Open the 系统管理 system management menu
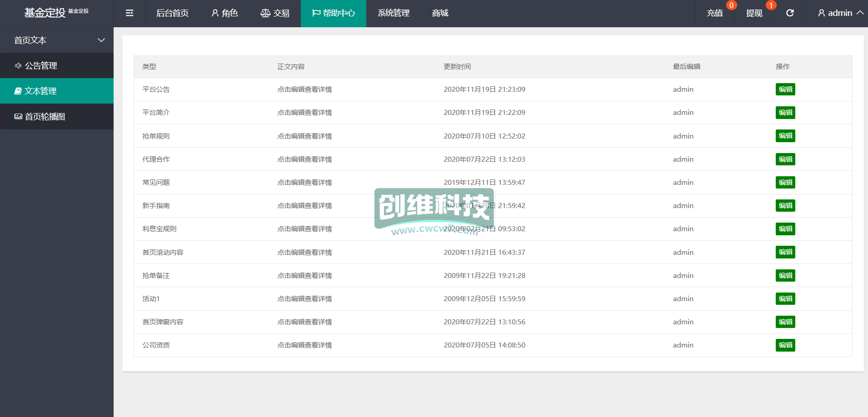Viewport: 868px width, 417px height. tap(394, 13)
